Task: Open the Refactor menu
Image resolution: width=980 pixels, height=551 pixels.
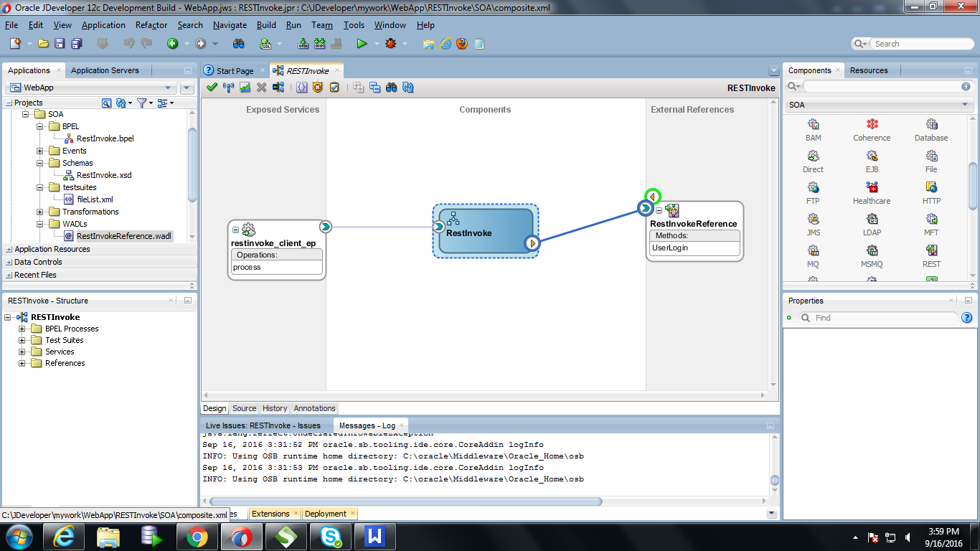Action: point(151,24)
